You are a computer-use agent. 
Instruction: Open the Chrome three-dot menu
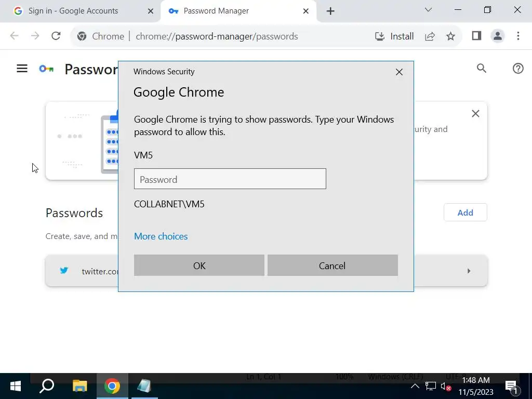518,36
